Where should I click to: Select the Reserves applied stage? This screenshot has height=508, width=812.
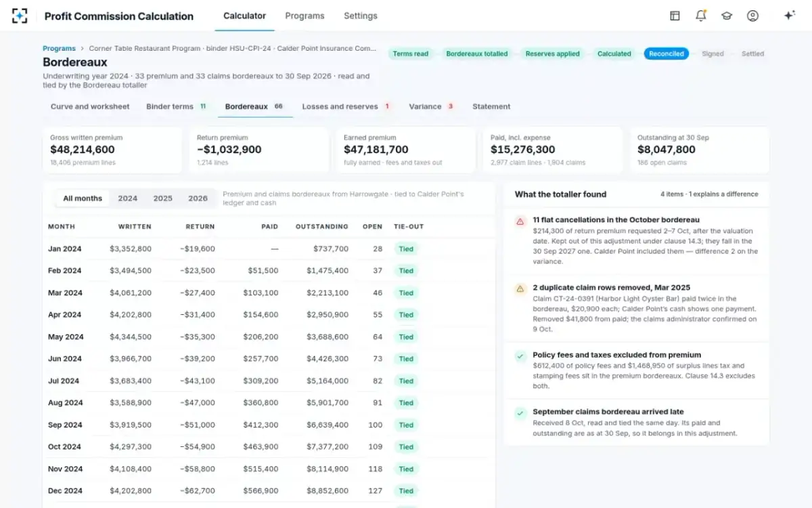(552, 54)
